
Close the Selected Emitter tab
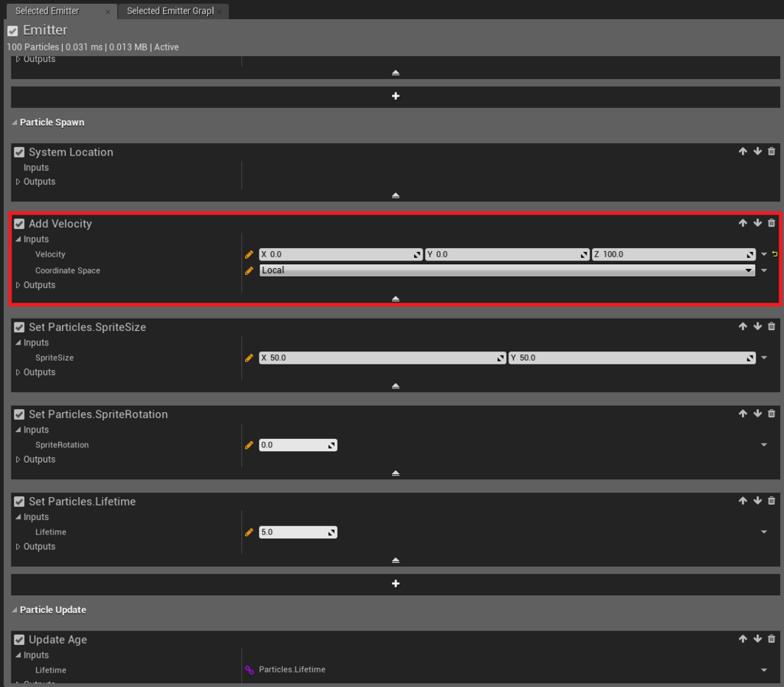107,11
